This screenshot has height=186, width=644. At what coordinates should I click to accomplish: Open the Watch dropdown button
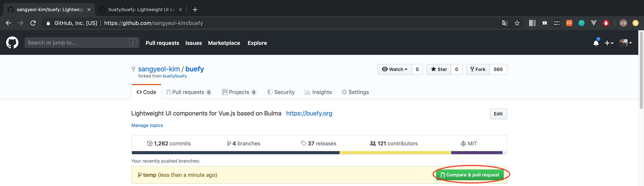point(394,69)
